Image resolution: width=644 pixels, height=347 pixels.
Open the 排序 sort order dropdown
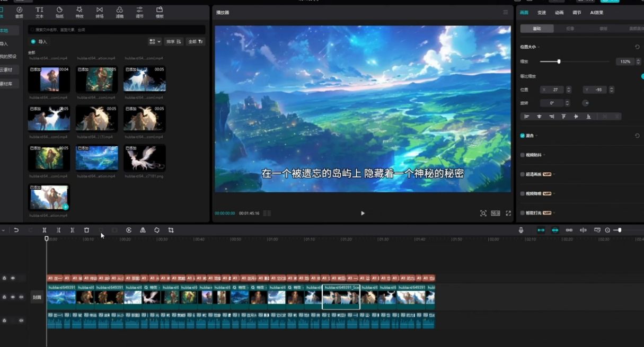(x=175, y=41)
